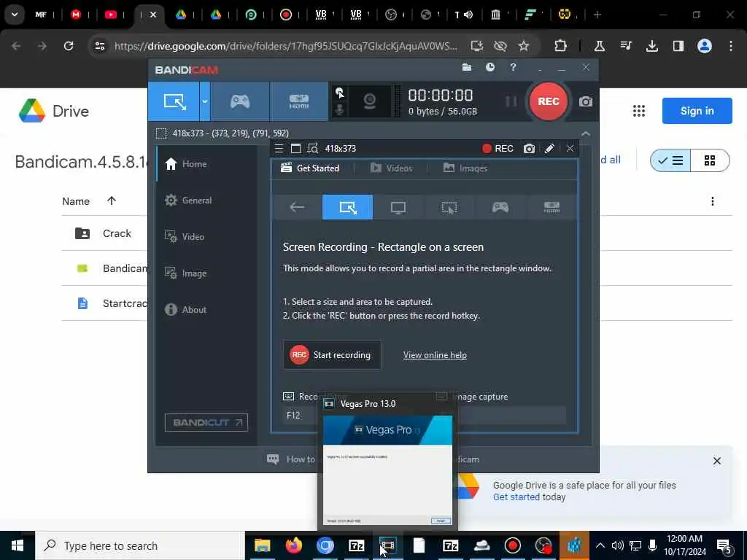Toggle webcam overlay in Bandicam
747x560 pixels.
pyautogui.click(x=370, y=101)
